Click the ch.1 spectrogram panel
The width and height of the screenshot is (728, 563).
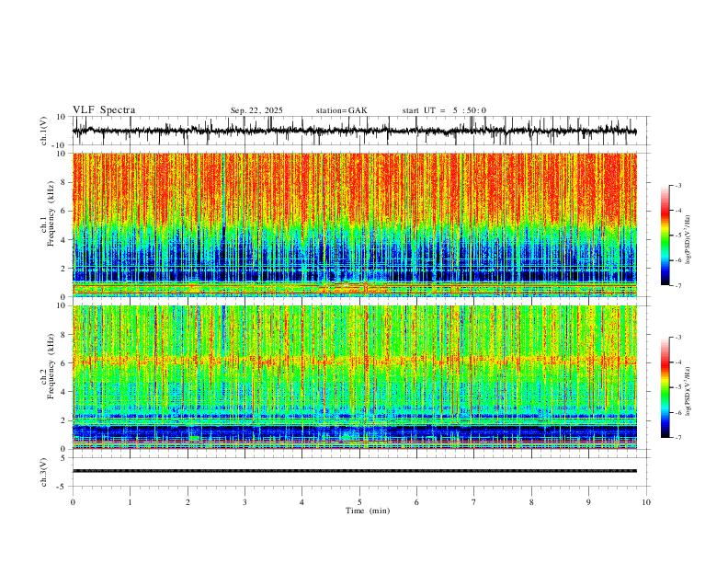pos(354,224)
